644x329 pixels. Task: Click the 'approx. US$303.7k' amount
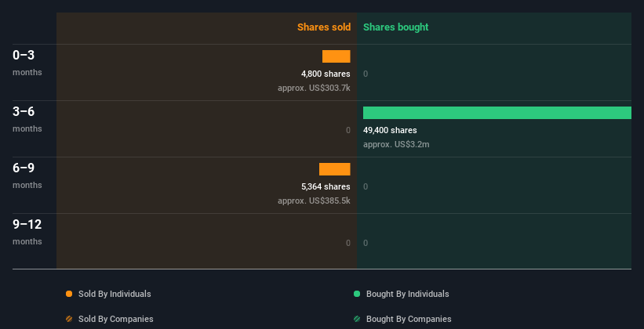tap(314, 88)
